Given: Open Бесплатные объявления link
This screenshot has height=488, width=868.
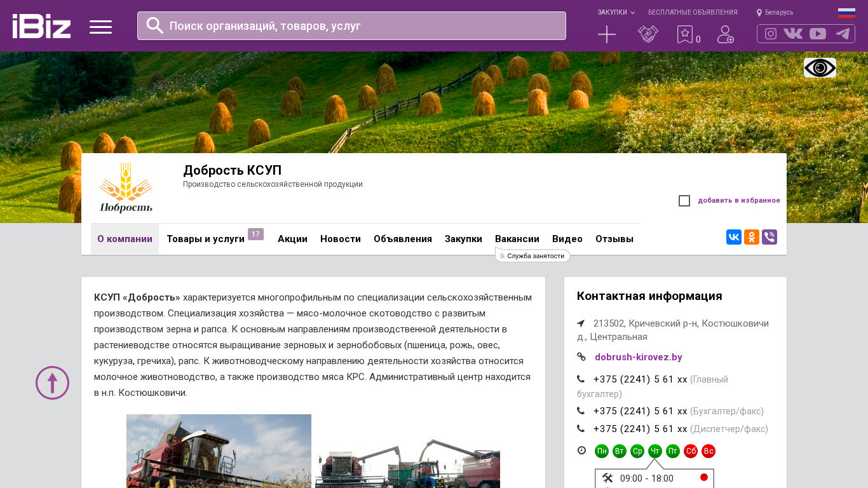Looking at the screenshot, I should (x=693, y=13).
